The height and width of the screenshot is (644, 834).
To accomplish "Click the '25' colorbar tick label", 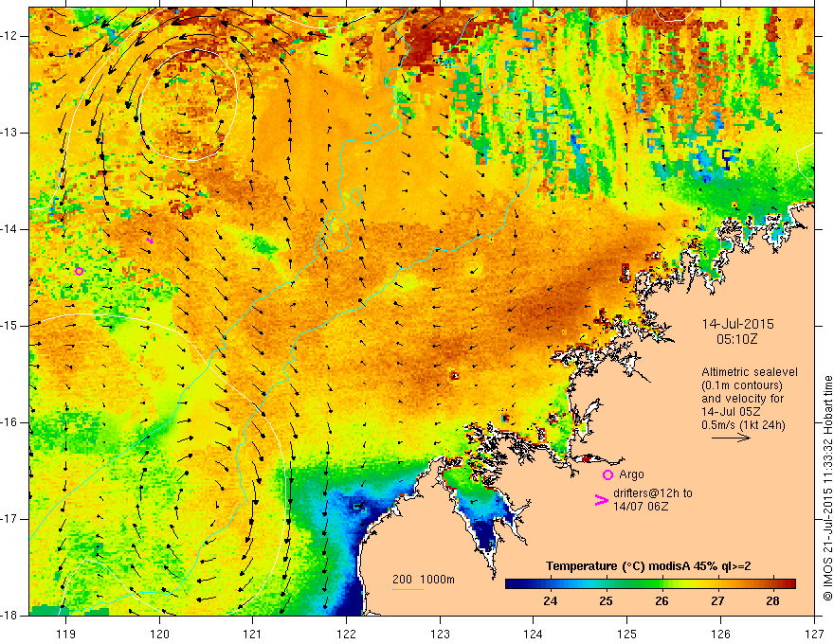I will tap(606, 601).
